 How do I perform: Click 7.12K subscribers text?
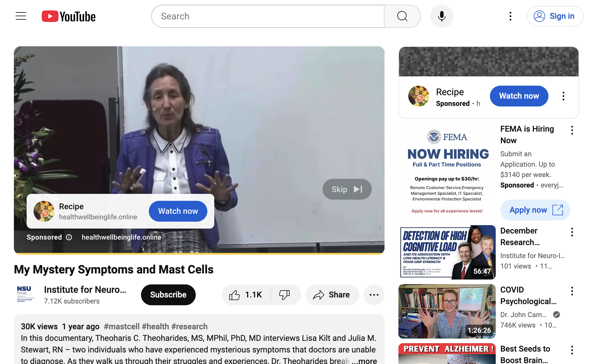click(x=72, y=301)
